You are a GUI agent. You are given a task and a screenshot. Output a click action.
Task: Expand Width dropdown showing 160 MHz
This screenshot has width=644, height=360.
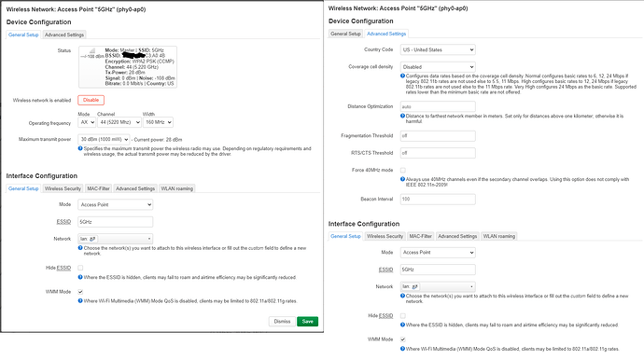pyautogui.click(x=158, y=122)
